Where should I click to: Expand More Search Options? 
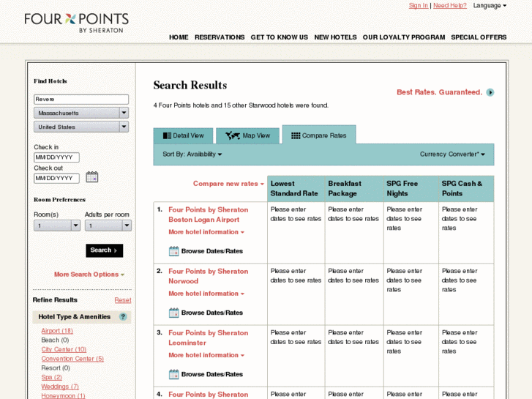[x=89, y=275]
